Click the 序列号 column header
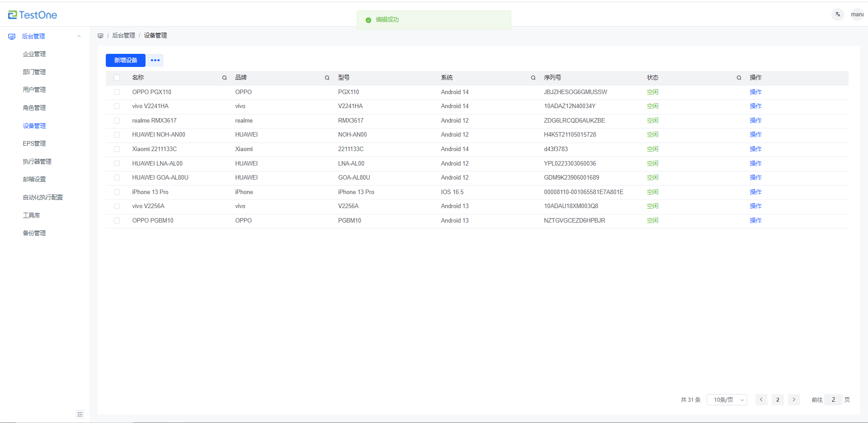The height and width of the screenshot is (423, 868). coord(552,78)
